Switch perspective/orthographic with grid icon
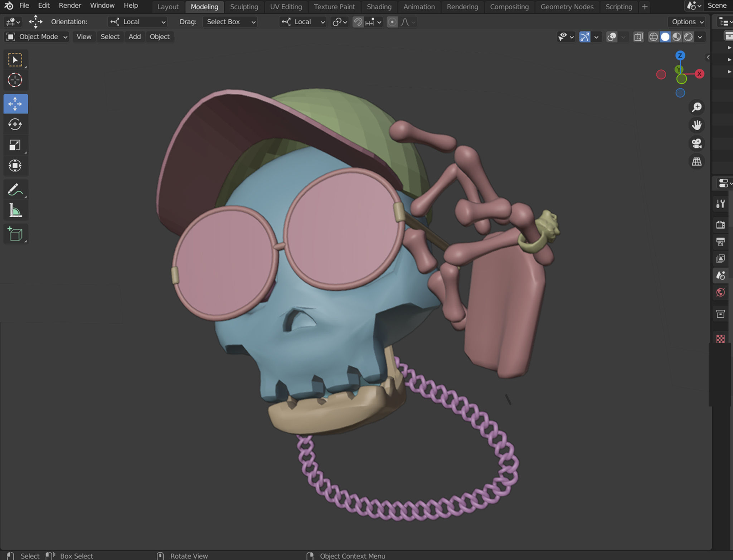 [x=696, y=162]
